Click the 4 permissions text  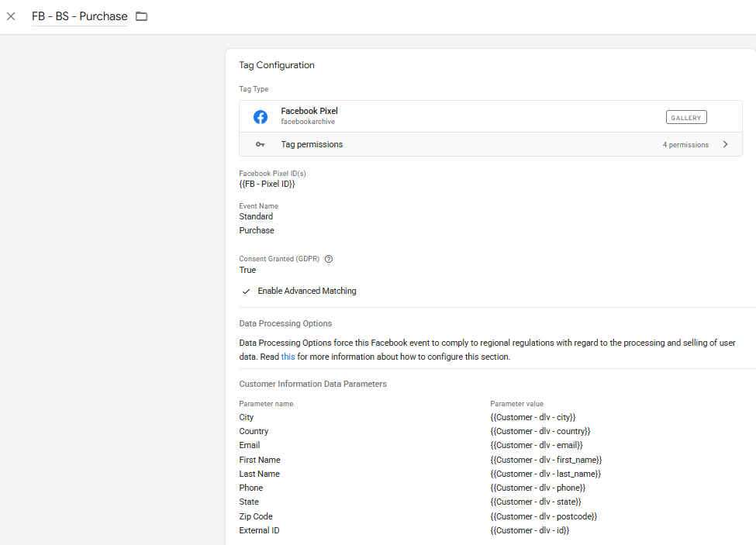coord(685,145)
